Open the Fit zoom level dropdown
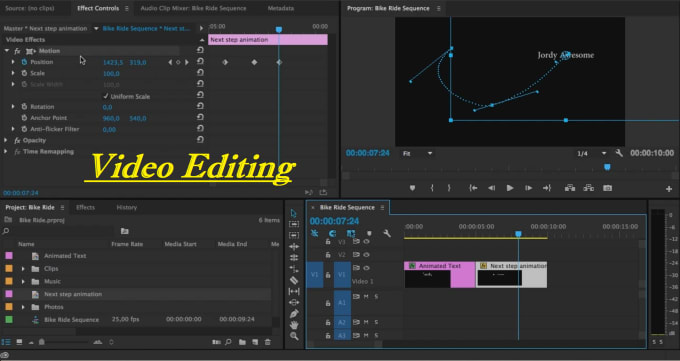Viewport: 680px width, 361px height. [x=417, y=154]
